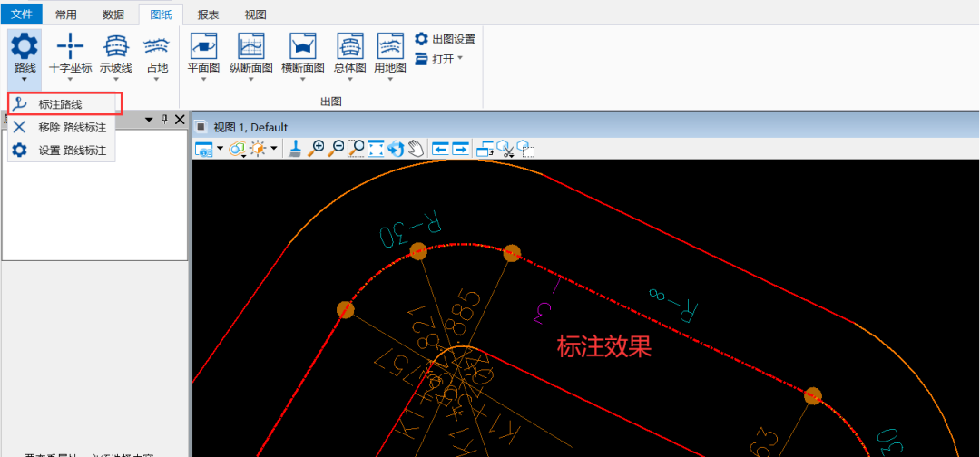The image size is (980, 457).
Task: Switch to the 数据 ribbon tab
Action: pyautogui.click(x=113, y=15)
